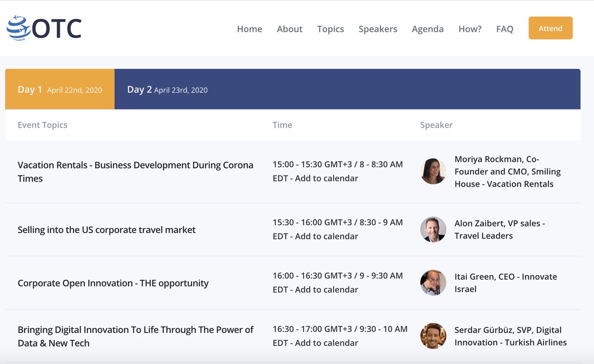The height and width of the screenshot is (364, 594).
Task: Click the Speaker column header
Action: click(x=436, y=125)
